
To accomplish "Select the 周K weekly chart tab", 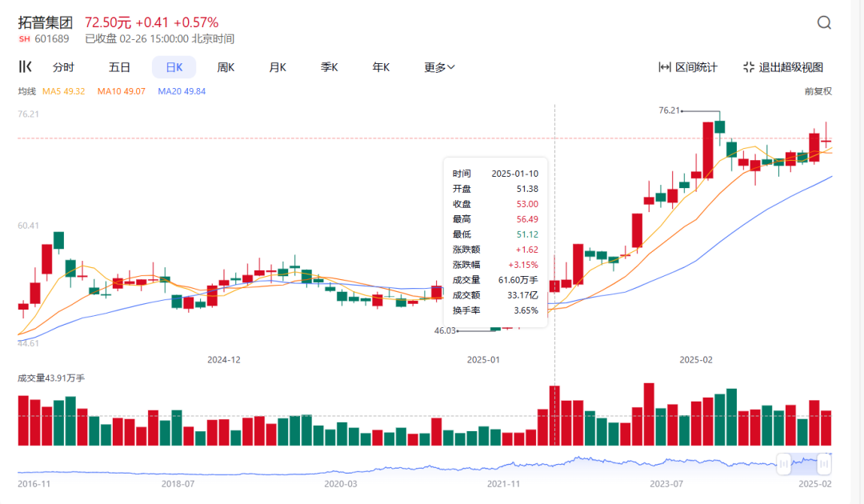I will click(226, 67).
